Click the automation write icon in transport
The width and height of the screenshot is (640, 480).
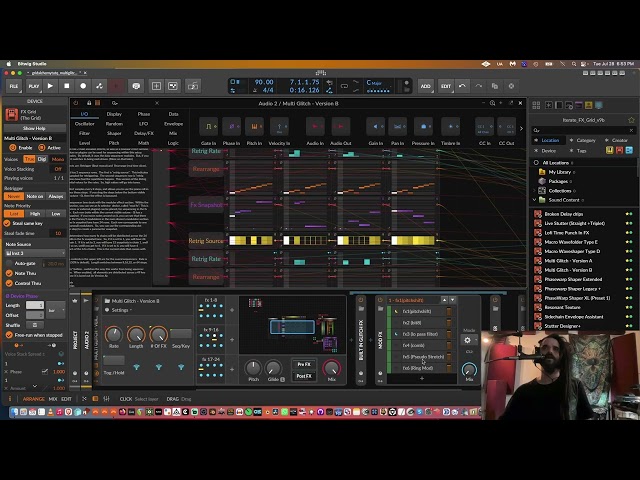tap(99, 86)
